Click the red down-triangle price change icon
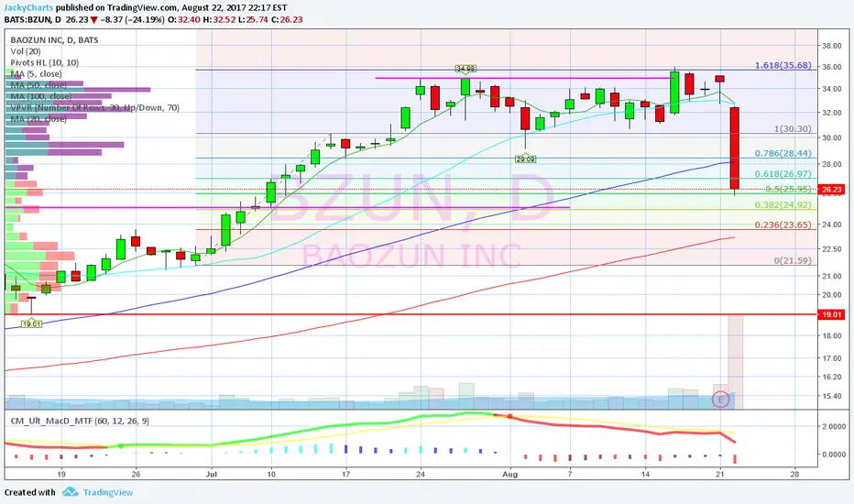 click(x=94, y=20)
